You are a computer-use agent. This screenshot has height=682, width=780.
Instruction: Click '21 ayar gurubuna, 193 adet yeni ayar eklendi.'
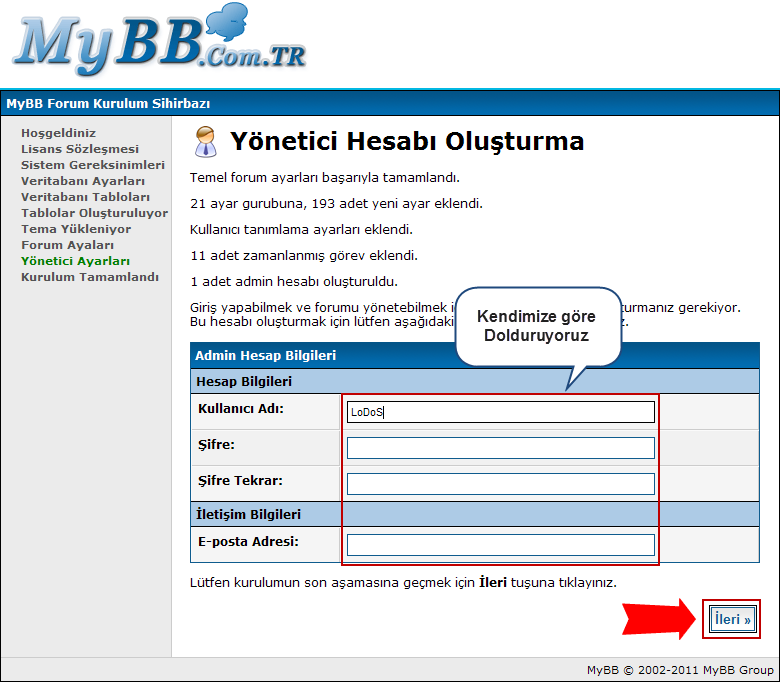[x=336, y=203]
